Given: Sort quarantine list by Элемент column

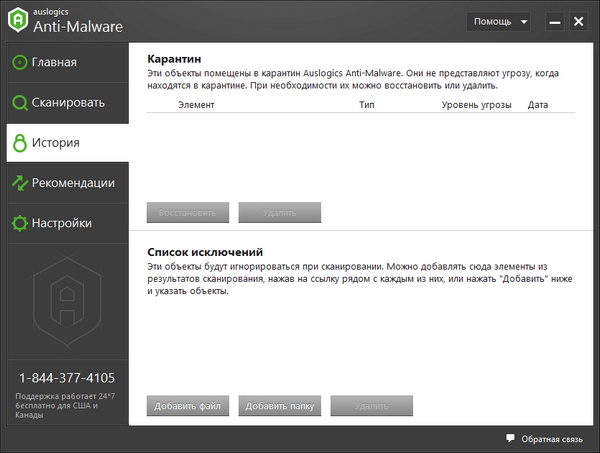Looking at the screenshot, I should 196,104.
